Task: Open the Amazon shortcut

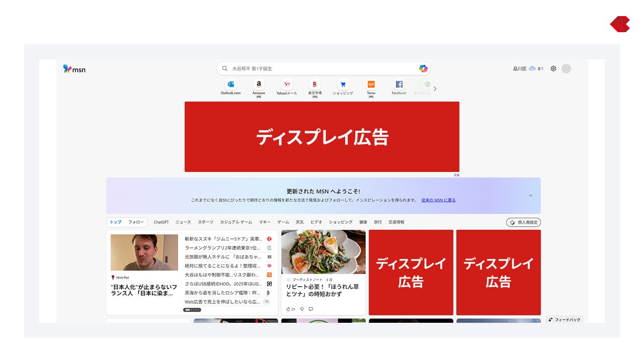Action: pyautogui.click(x=259, y=88)
